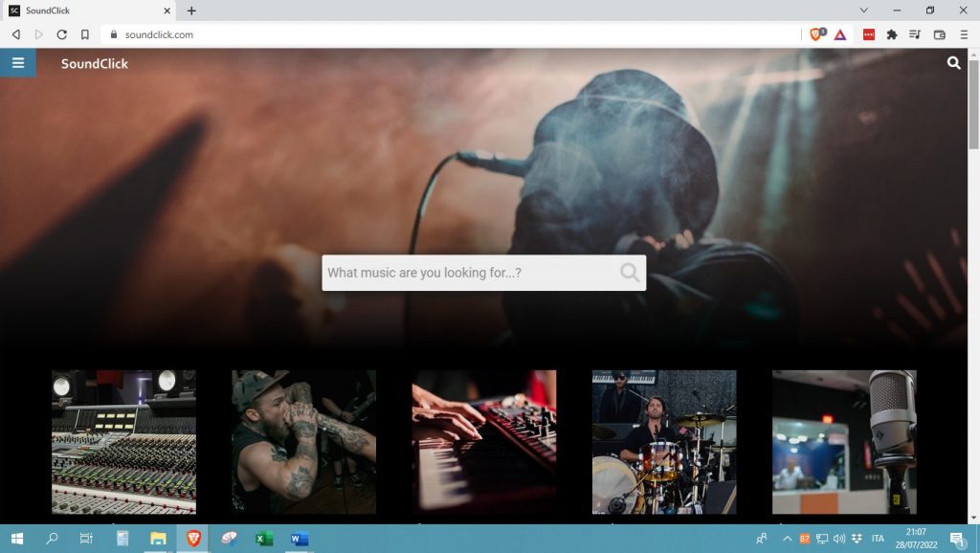Screen dimensions: 980x553
Task: Click the browser sidebar playlist icon
Action: tap(914, 33)
